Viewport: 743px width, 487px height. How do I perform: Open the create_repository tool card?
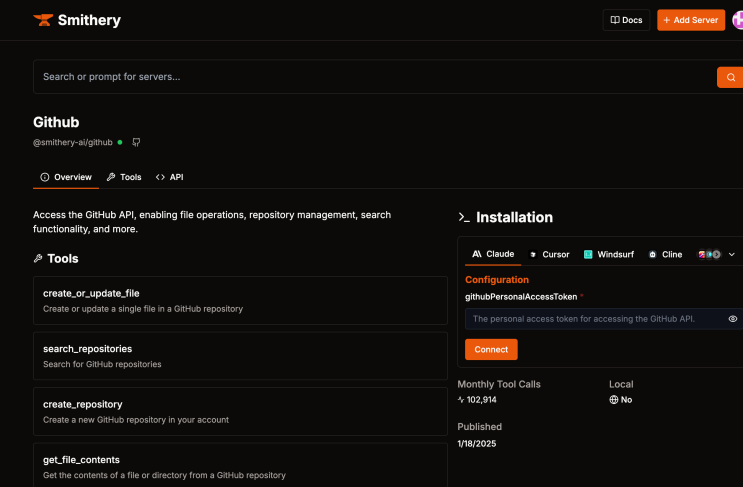coord(240,412)
